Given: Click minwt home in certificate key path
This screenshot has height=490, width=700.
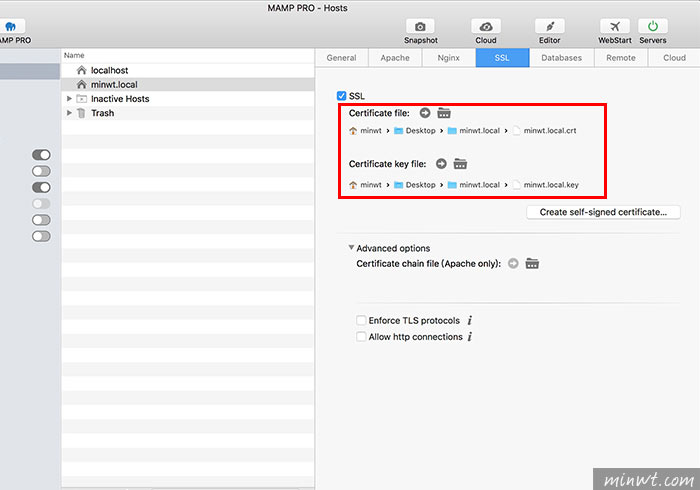Looking at the screenshot, I should [371, 185].
